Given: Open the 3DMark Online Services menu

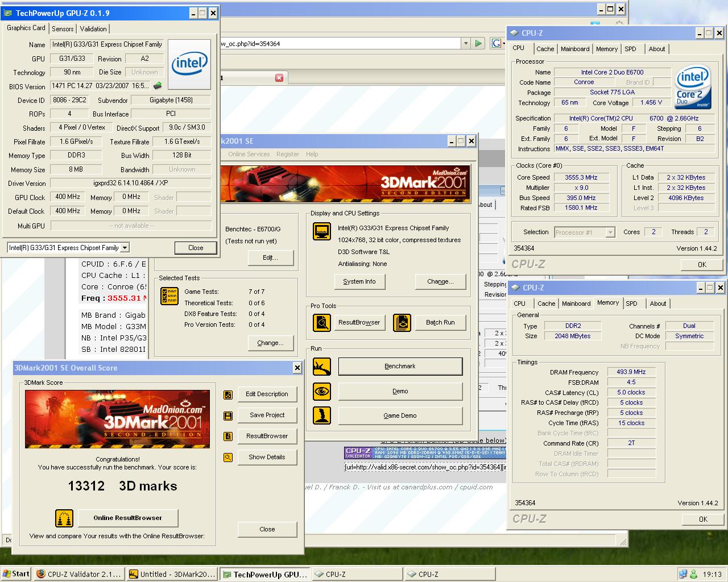Looking at the screenshot, I should point(249,154).
